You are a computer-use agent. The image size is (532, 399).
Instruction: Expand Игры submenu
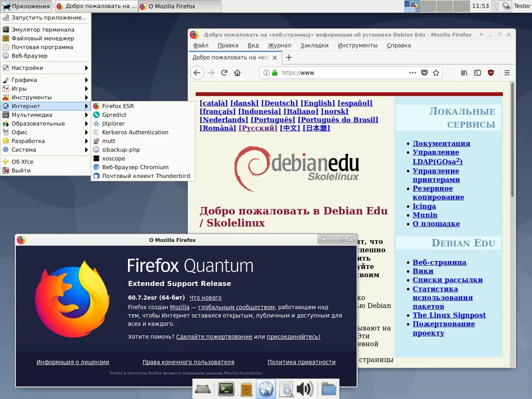point(46,89)
